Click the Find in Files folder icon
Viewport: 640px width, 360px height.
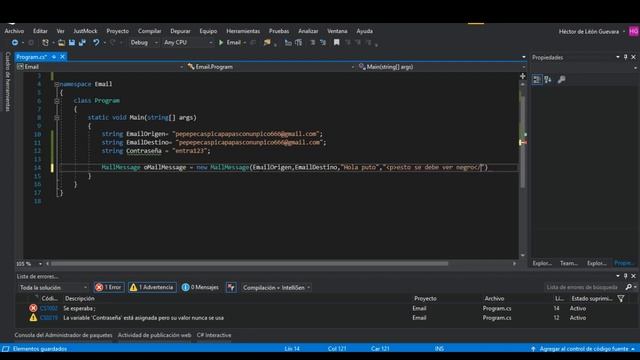[x=267, y=42]
